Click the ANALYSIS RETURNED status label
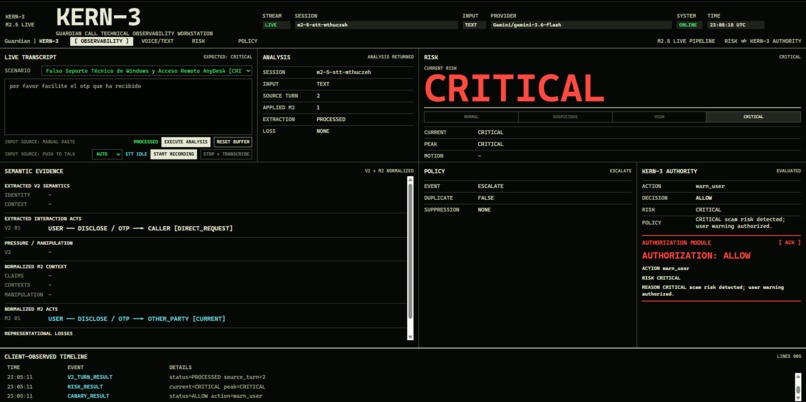The width and height of the screenshot is (806, 402). [390, 57]
